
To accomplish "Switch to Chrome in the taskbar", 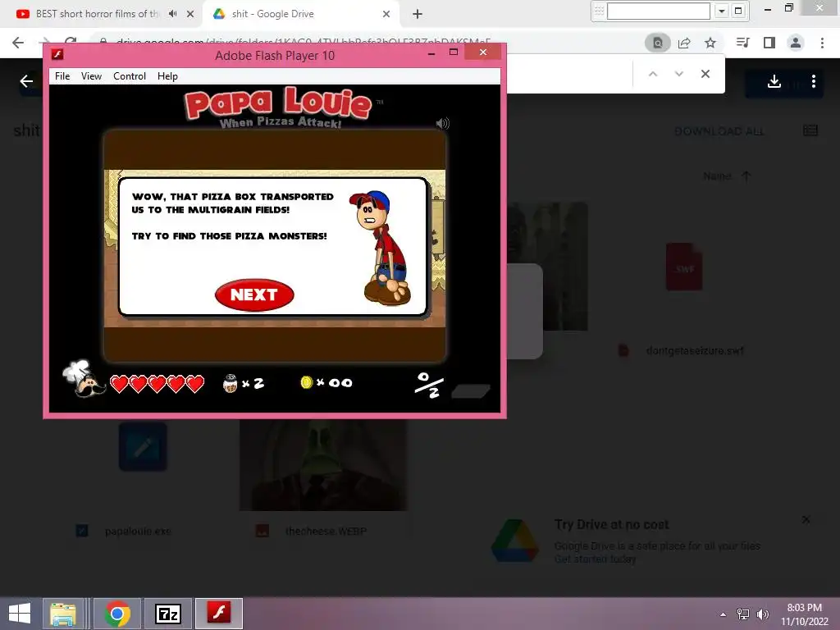I will click(x=117, y=614).
